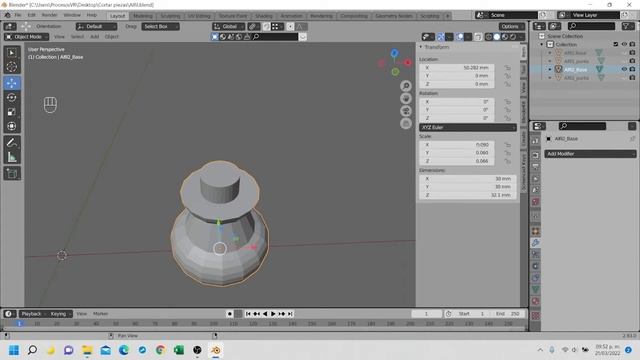
Task: Open the Render menu
Action: tap(49, 15)
